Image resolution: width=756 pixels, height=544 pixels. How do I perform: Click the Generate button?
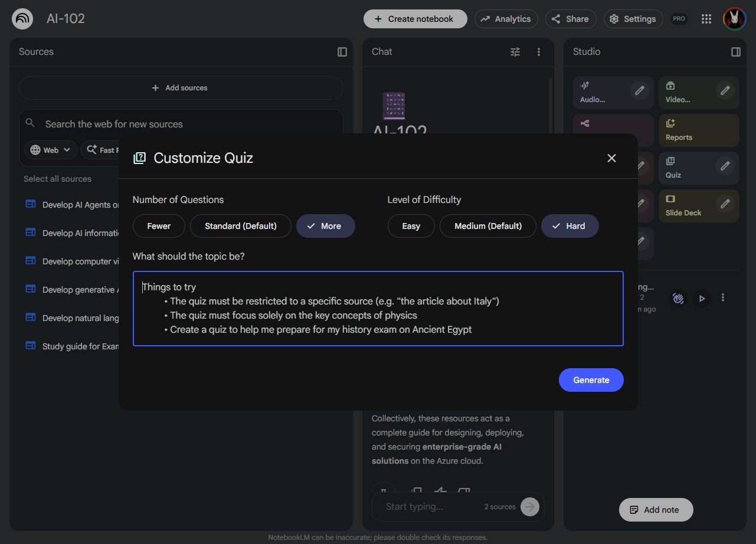pyautogui.click(x=591, y=380)
